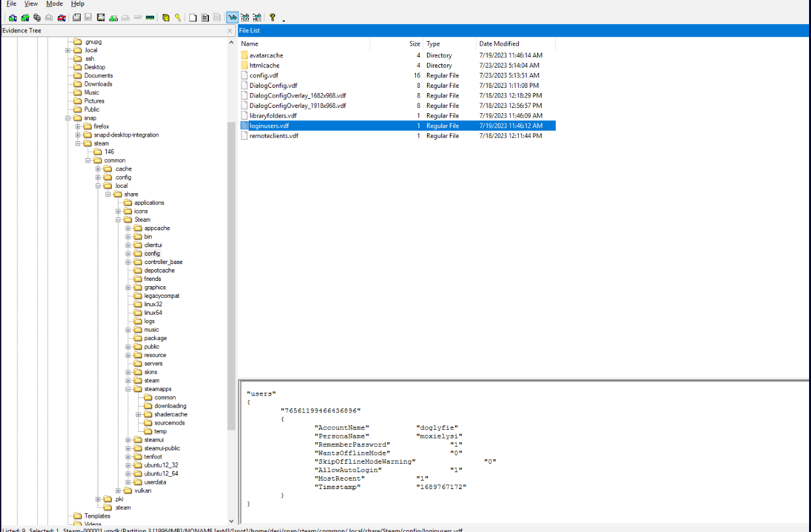Select the Templates folder in tree
Image resolution: width=811 pixels, height=532 pixels.
pos(97,516)
